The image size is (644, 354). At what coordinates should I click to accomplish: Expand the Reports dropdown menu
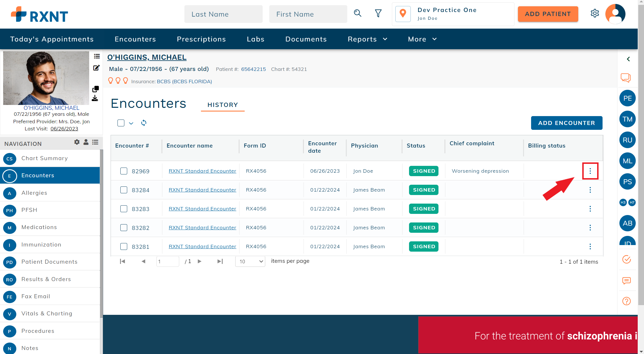pos(368,39)
